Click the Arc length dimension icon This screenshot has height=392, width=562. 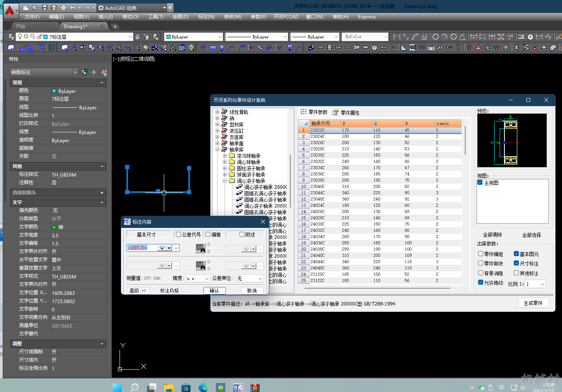[415, 37]
